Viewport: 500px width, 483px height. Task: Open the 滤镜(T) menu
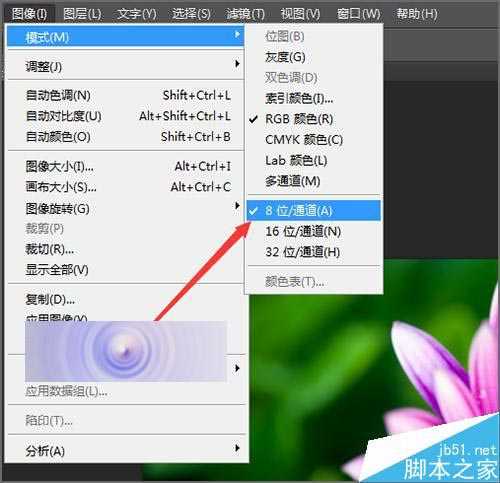(245, 14)
